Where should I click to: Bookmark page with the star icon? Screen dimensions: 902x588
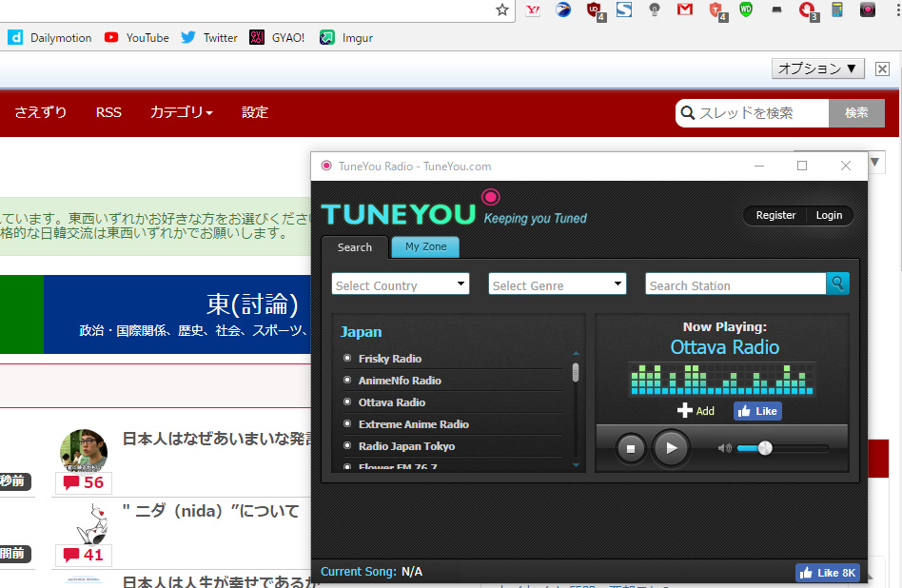(x=502, y=10)
